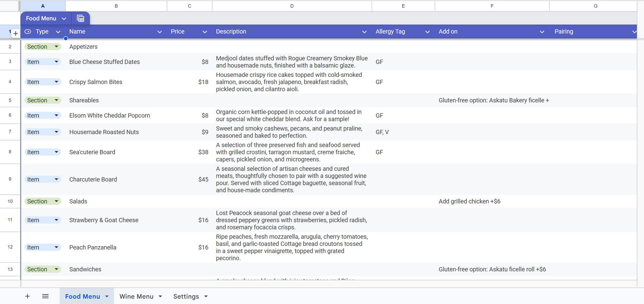Open the Type column header dropdown
Image resolution: width=644 pixels, height=304 pixels.
pyautogui.click(x=58, y=32)
